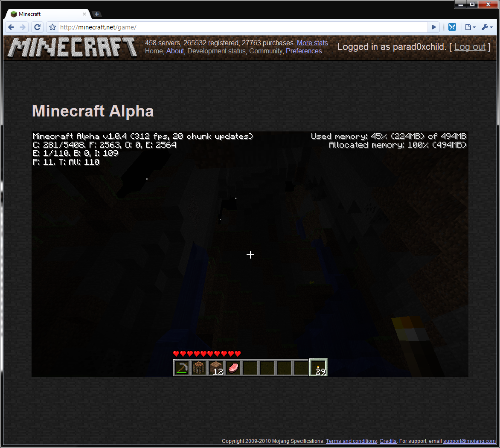This screenshot has height=448, width=500.
Task: Click the Go arrow beside the address bar
Action: (x=434, y=27)
